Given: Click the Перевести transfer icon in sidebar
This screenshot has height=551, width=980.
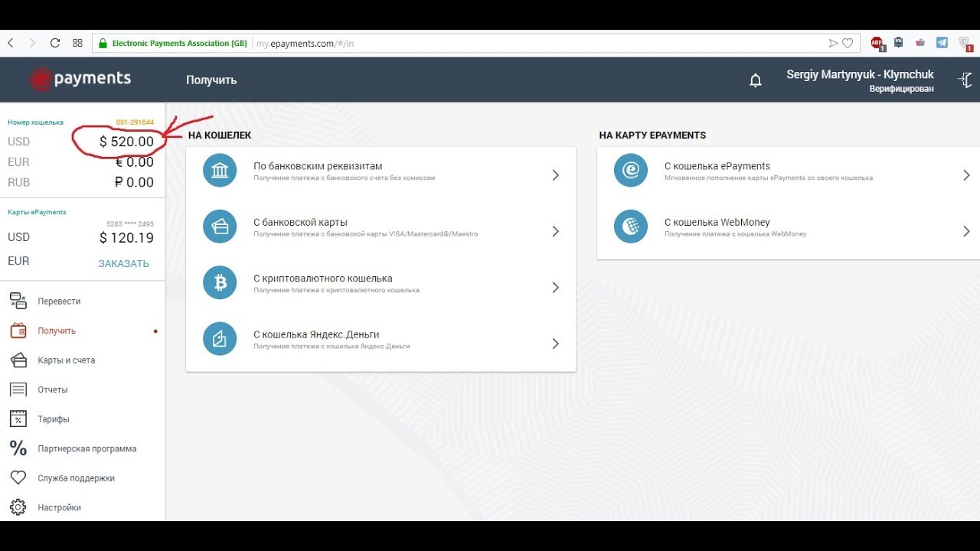Looking at the screenshot, I should (18, 301).
